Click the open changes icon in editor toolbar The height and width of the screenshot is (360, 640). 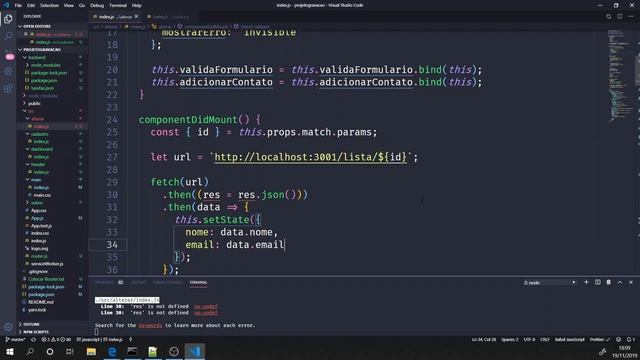point(609,16)
